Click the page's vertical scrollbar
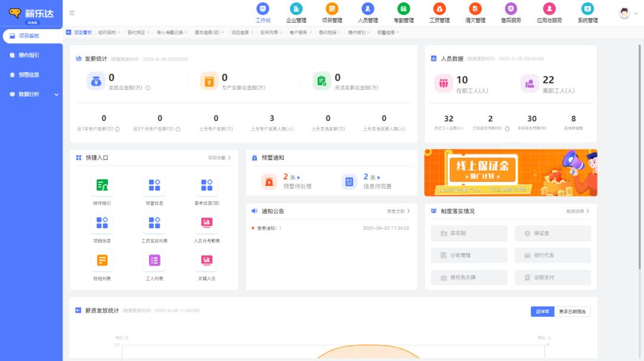Viewport: 644px width, 361px height. [x=639, y=156]
